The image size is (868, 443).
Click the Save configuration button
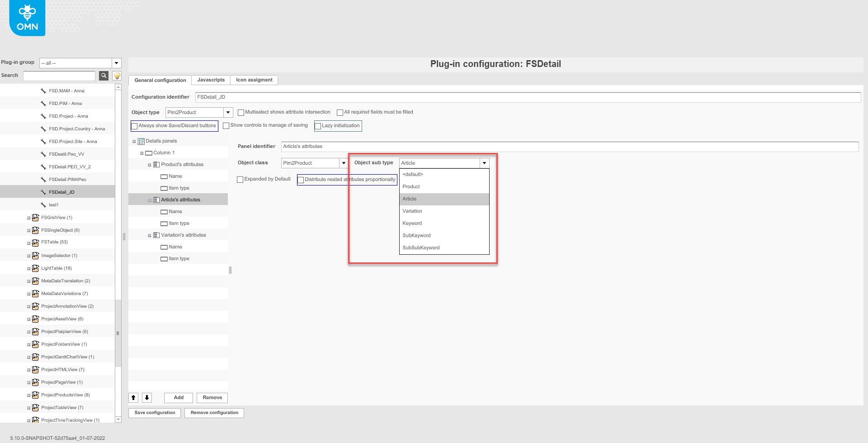[154, 412]
